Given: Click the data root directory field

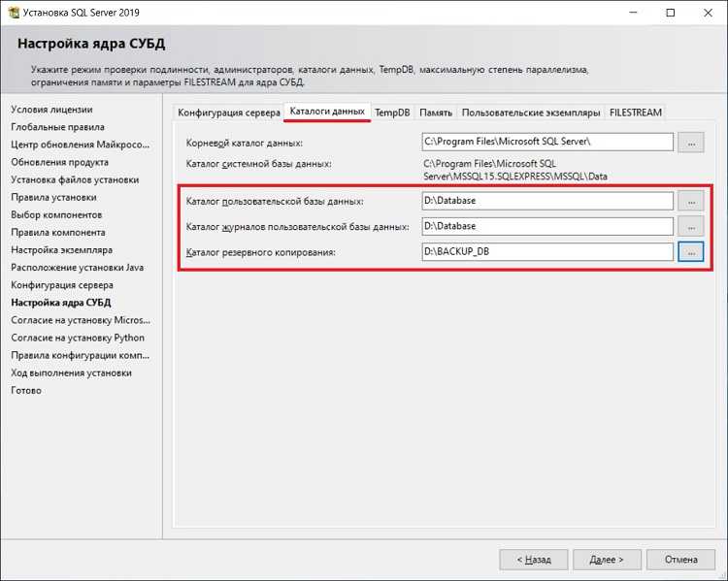Looking at the screenshot, I should pos(546,142).
